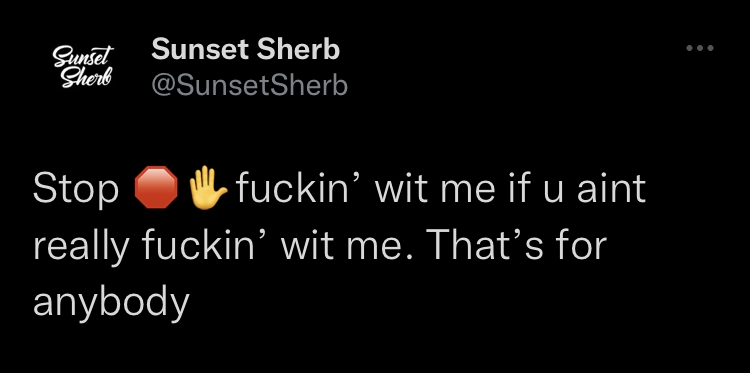Click the word "Stop" in the tweet
750x373 pixels.
point(76,189)
